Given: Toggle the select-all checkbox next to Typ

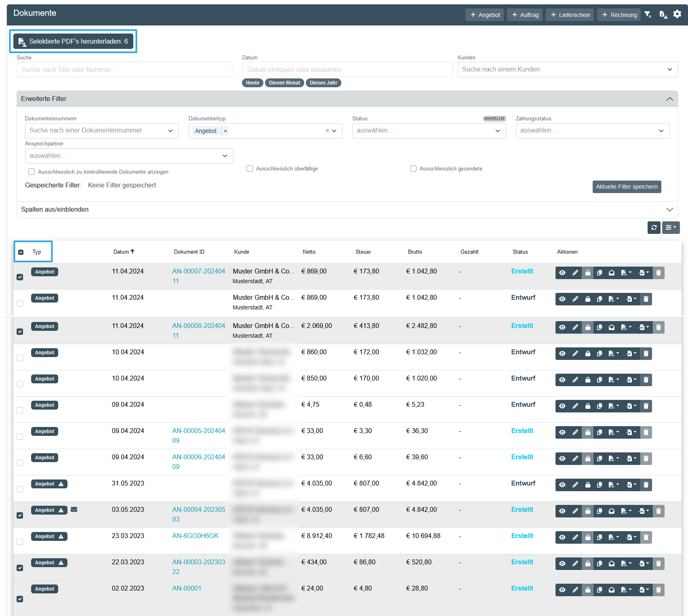Looking at the screenshot, I should pyautogui.click(x=21, y=252).
